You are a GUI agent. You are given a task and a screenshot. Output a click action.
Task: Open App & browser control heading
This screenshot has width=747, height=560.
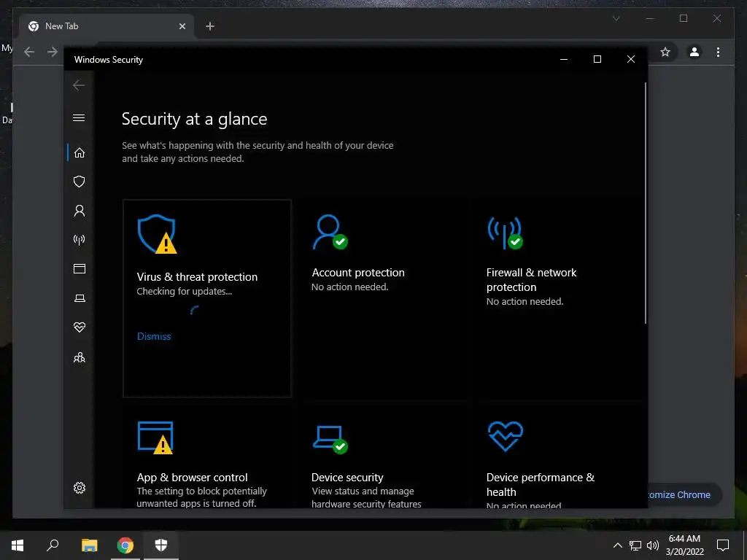[193, 477]
